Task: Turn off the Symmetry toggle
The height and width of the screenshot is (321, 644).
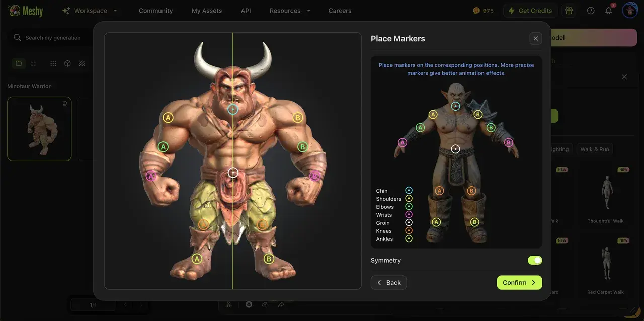Action: (534, 260)
